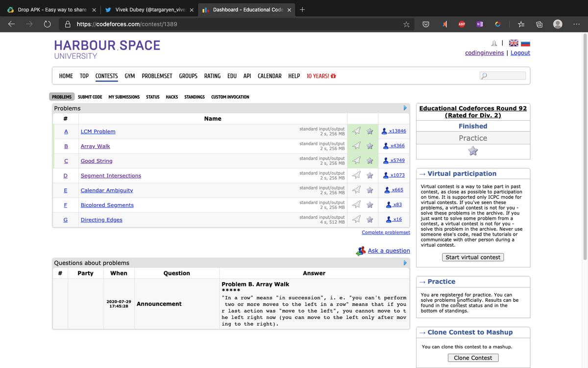The image size is (588, 368).
Task: Submit solution icon for Array Walk
Action: point(357,146)
